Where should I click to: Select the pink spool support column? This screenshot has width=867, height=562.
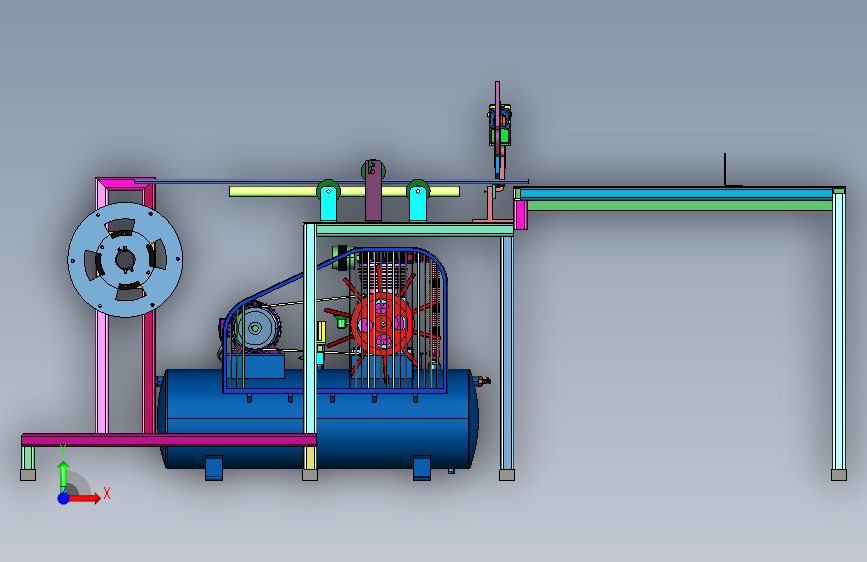(102, 310)
